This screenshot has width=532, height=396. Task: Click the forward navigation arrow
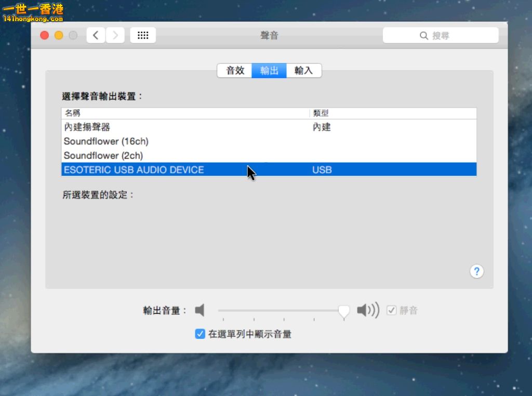(x=115, y=35)
